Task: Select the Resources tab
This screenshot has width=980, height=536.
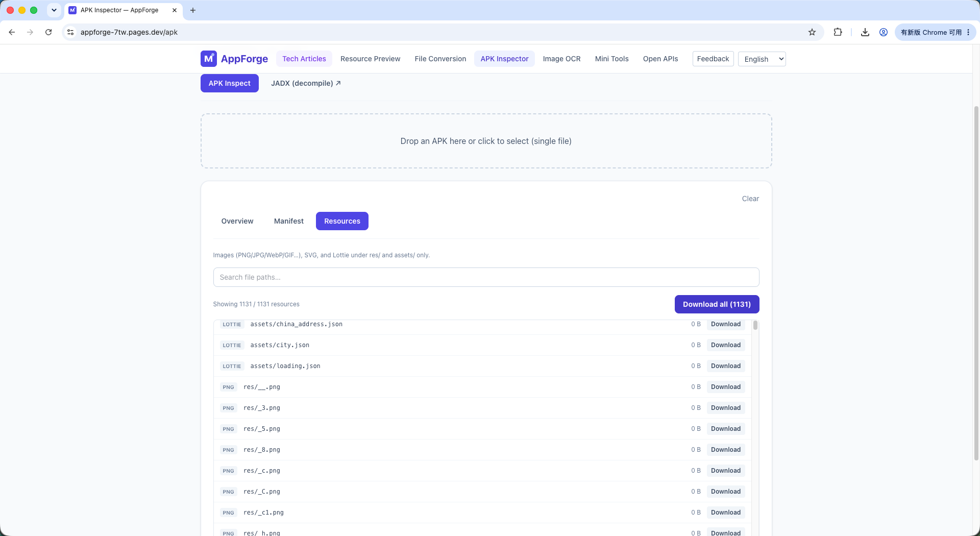Action: point(342,221)
